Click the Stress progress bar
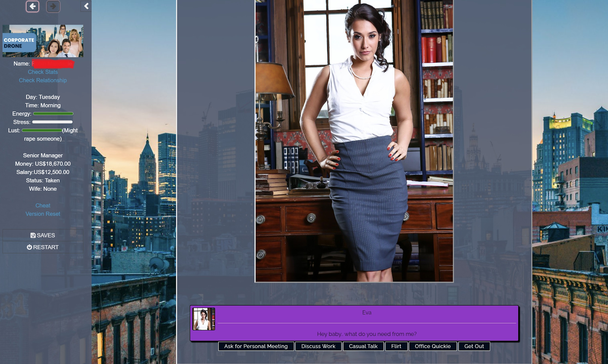 tap(52, 122)
